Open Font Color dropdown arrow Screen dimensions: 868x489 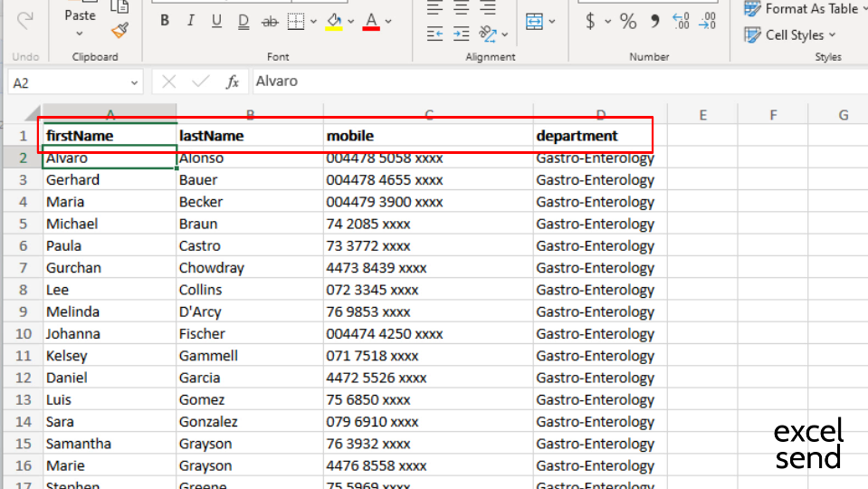point(388,22)
